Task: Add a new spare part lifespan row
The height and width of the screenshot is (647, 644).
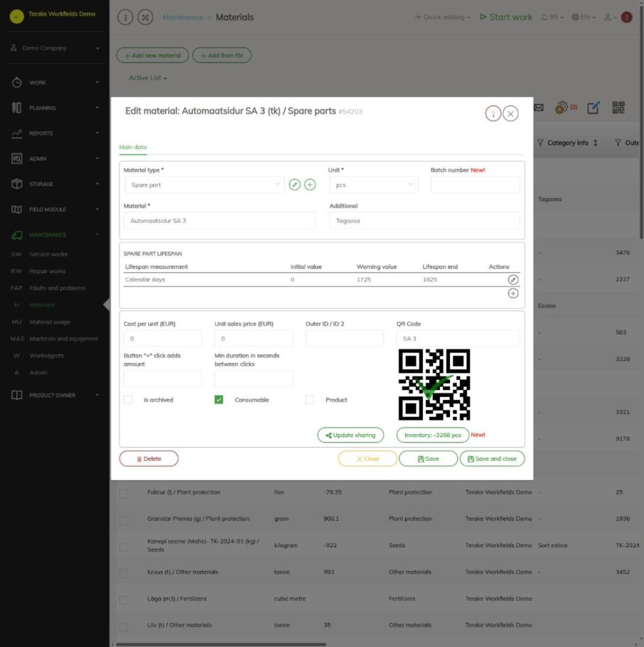Action: coord(513,293)
